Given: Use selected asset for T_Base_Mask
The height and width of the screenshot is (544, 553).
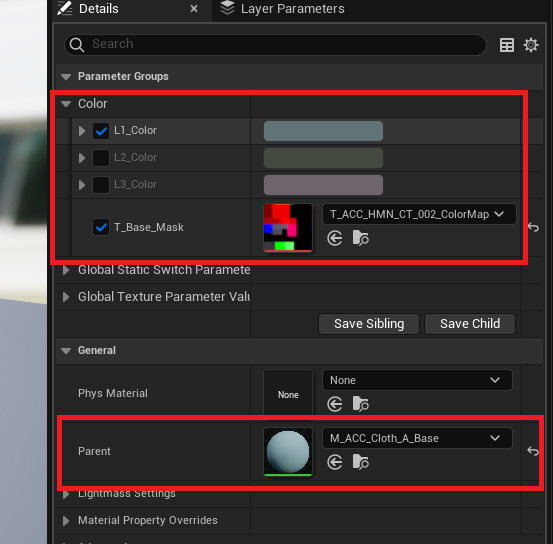Looking at the screenshot, I should (334, 238).
